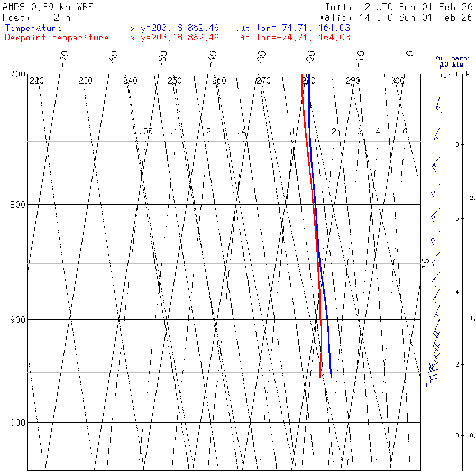Click the '2' kft height tick label
This screenshot has width=476, height=476.
tap(457, 364)
